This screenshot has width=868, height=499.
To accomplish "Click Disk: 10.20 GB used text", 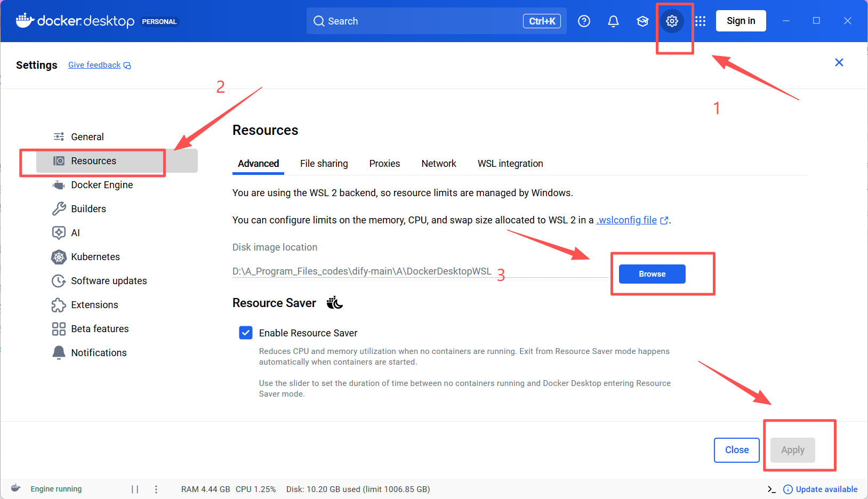I will (x=358, y=489).
